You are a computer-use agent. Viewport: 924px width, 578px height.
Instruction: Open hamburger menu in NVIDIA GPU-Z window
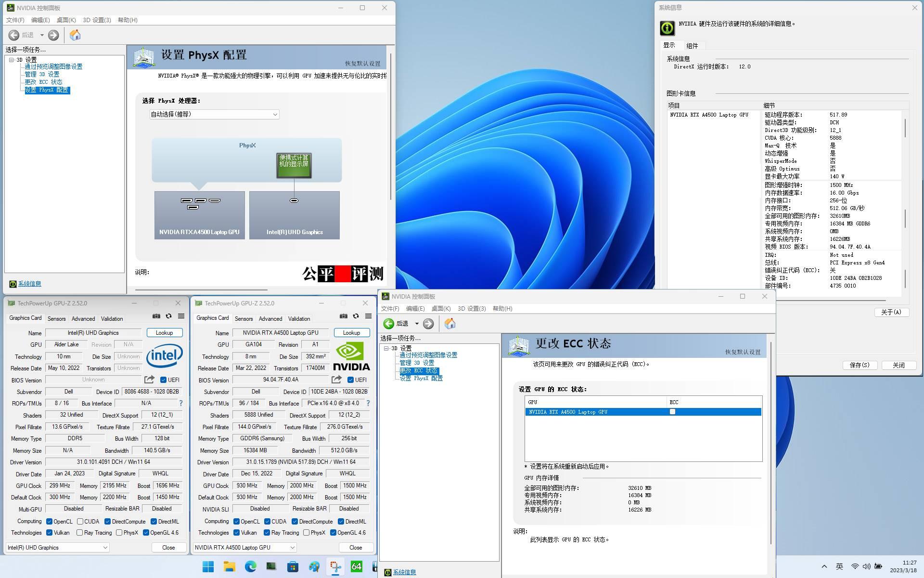click(368, 316)
